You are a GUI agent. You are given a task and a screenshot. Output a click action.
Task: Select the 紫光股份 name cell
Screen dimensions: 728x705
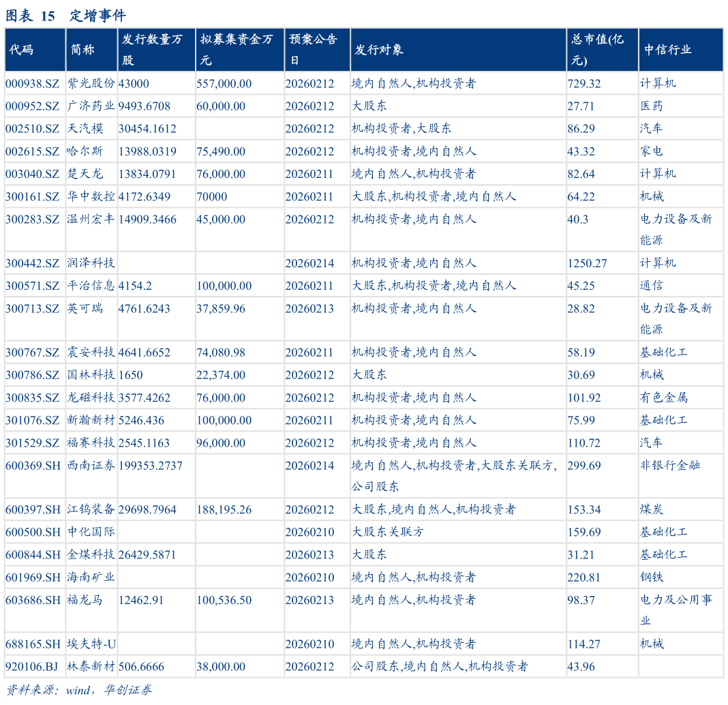point(91,84)
